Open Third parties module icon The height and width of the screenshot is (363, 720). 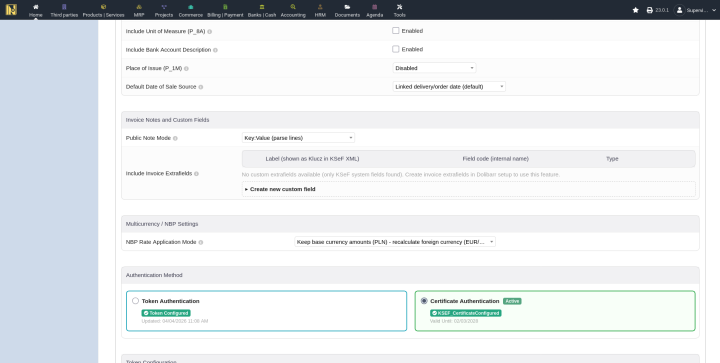pos(64,7)
